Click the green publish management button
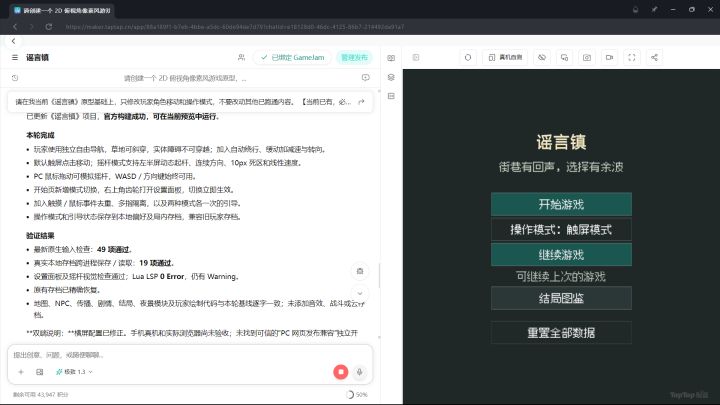Image resolution: width=720 pixels, height=405 pixels. pyautogui.click(x=354, y=57)
